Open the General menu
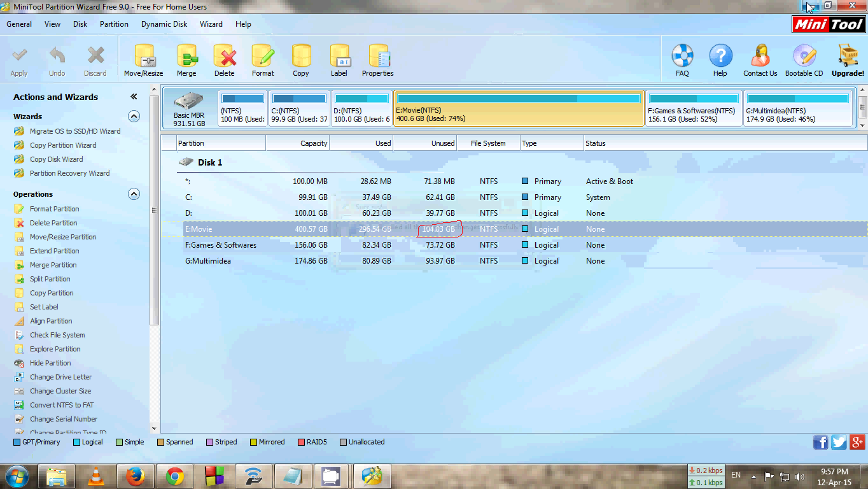Viewport: 868px width, 489px height. pos(19,24)
